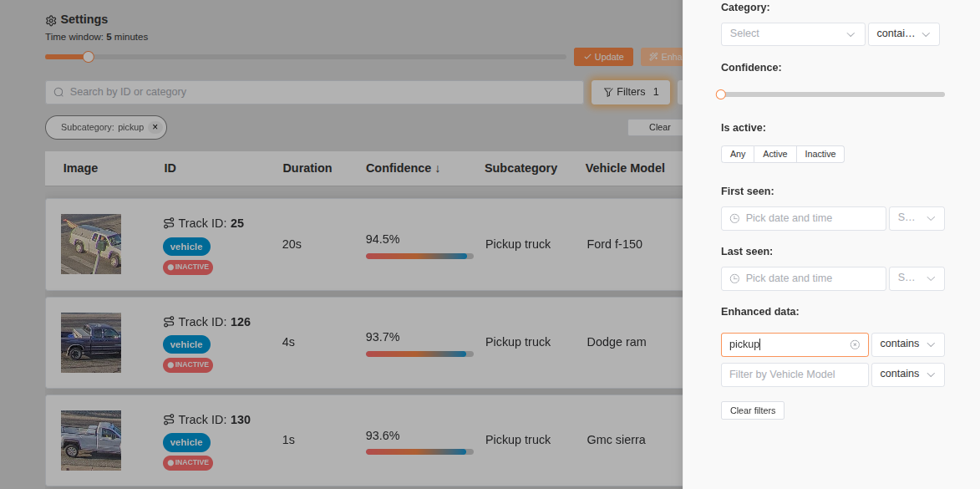The height and width of the screenshot is (489, 980).
Task: Click the Filter by Vehicle Model field
Action: [794, 374]
